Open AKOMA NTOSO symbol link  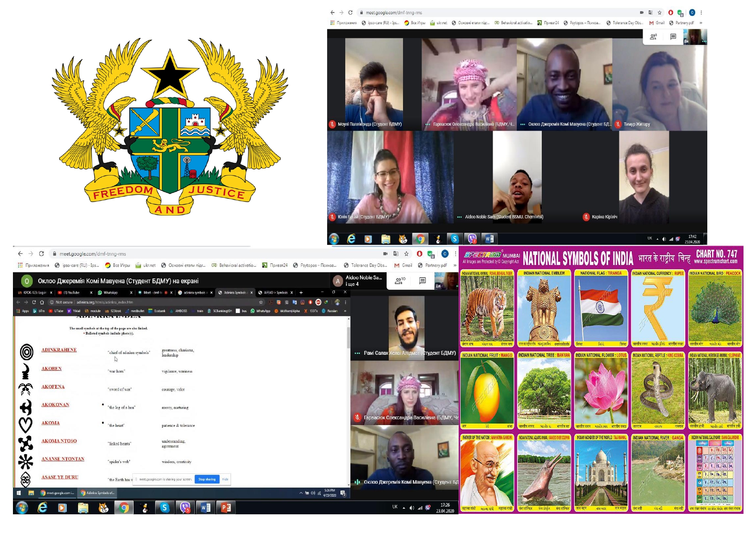tap(59, 441)
